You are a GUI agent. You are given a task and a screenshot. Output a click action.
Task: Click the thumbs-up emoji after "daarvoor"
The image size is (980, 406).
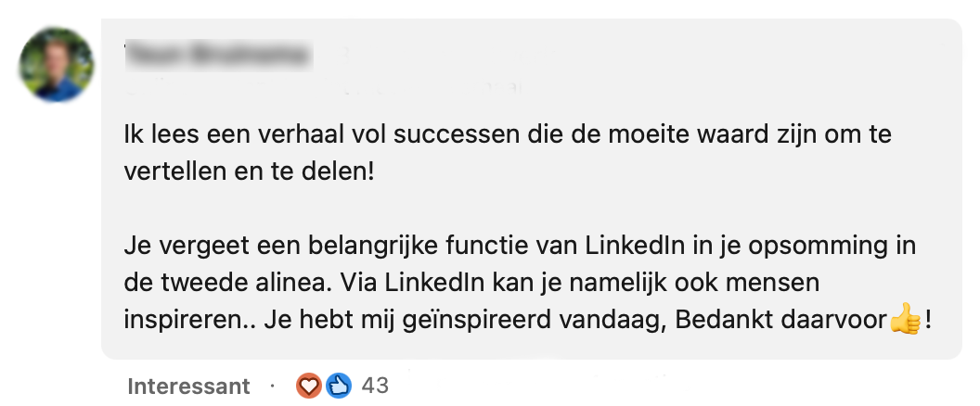pos(903,321)
